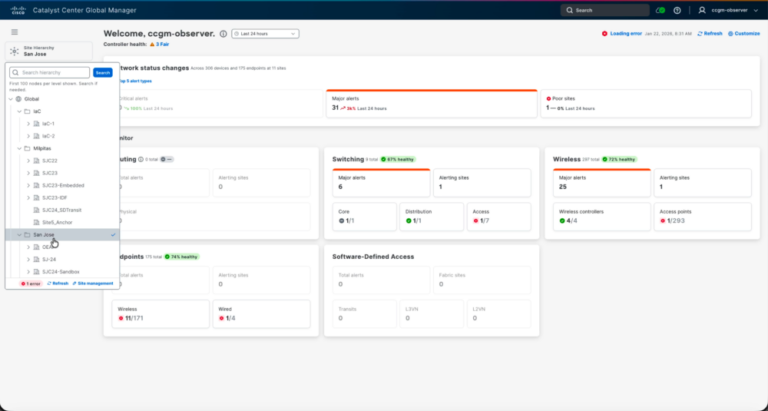The image size is (768, 411).
Task: Open the Last 24 hours time dropdown
Action: tap(265, 34)
